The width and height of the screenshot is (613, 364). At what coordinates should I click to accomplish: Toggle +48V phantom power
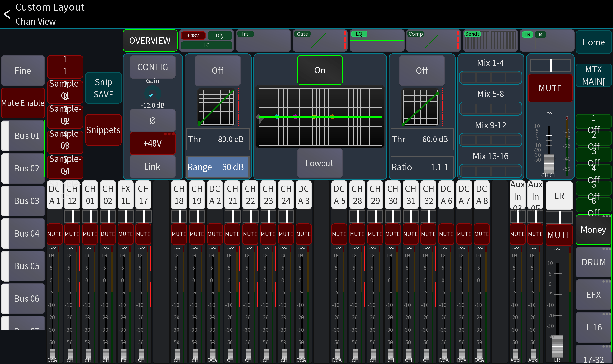pos(152,143)
